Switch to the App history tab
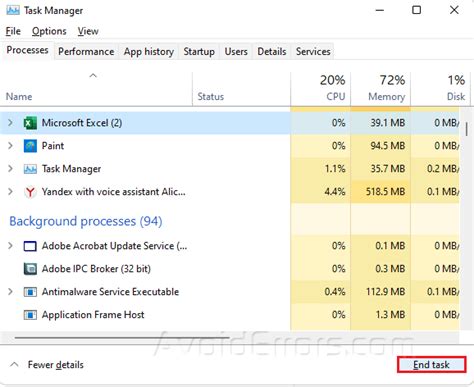The width and height of the screenshot is (474, 387). 149,52
